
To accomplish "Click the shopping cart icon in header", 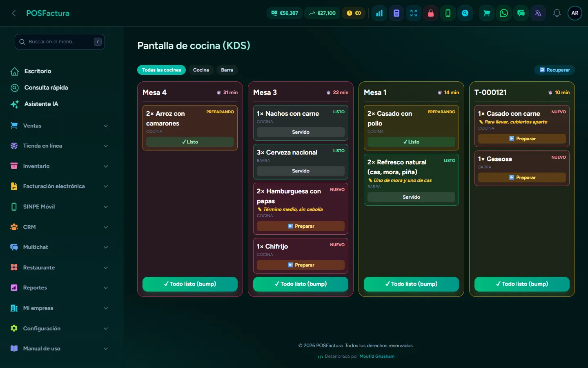I will tap(487, 13).
